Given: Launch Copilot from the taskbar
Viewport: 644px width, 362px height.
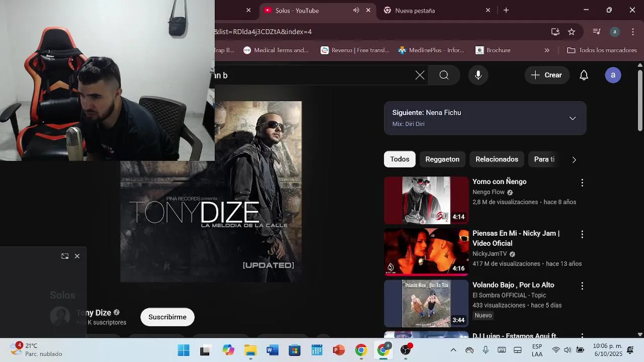Looking at the screenshot, I should click(x=228, y=350).
